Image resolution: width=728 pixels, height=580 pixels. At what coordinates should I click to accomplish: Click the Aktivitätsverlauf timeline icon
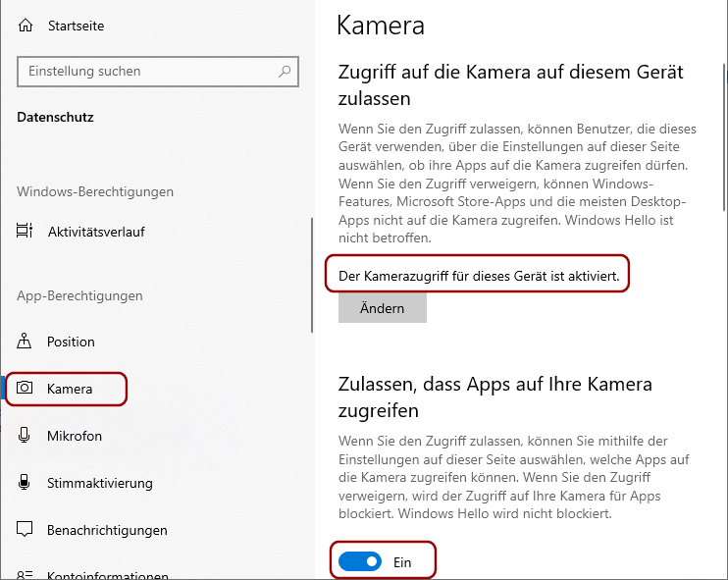tap(25, 231)
